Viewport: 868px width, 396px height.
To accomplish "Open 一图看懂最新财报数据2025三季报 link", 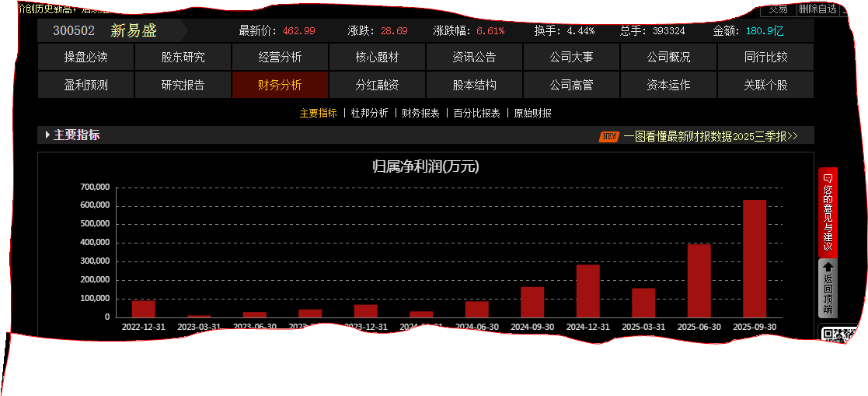I will (711, 136).
